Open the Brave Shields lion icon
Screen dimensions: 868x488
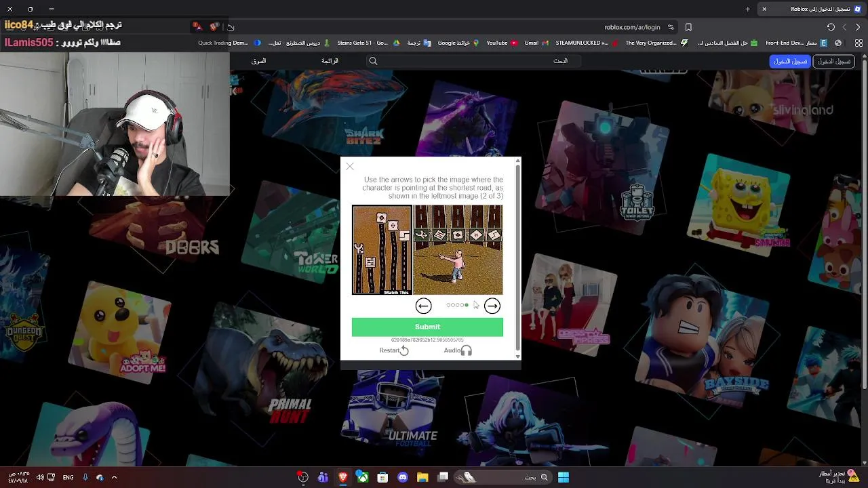tap(214, 27)
